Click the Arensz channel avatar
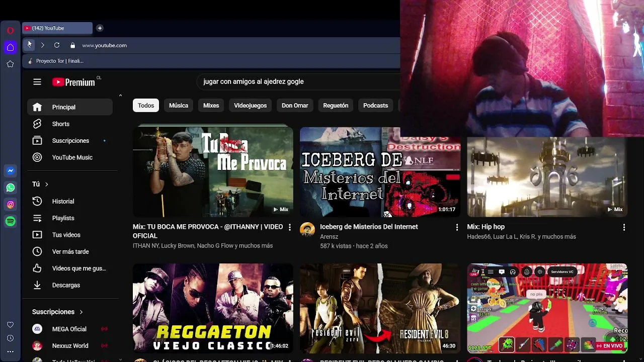Screen dimensions: 644x362 pos(307,229)
